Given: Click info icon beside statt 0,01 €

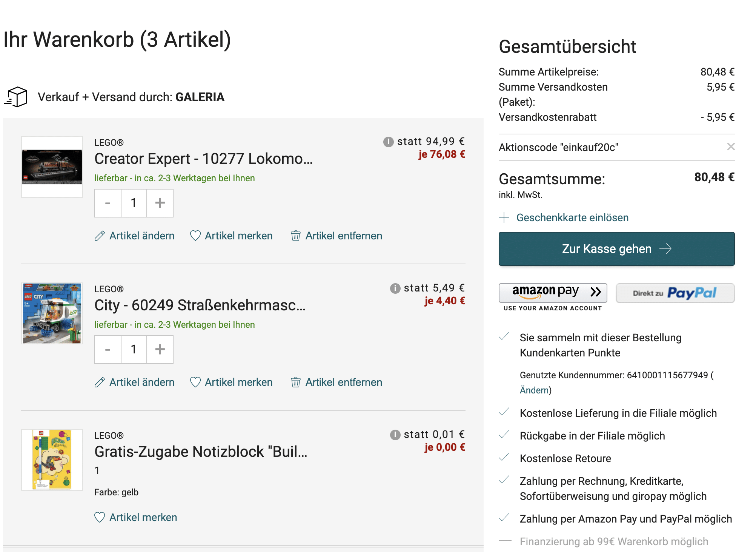Looking at the screenshot, I should 395,435.
